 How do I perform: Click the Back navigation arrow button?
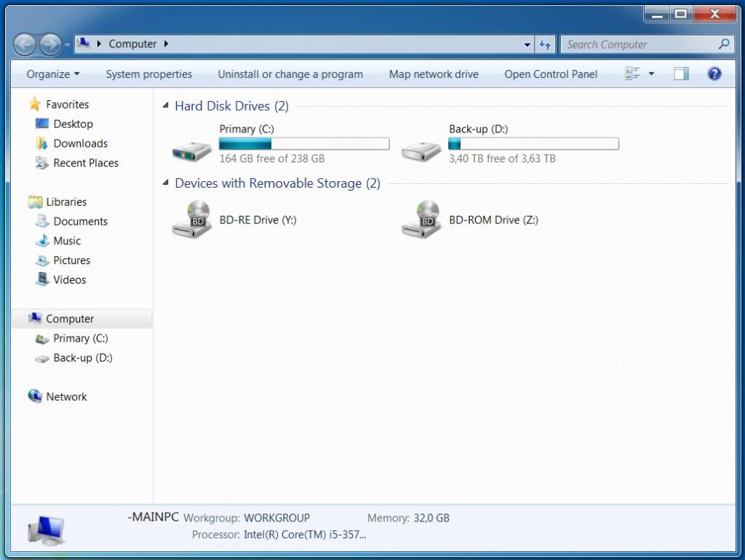tap(25, 45)
